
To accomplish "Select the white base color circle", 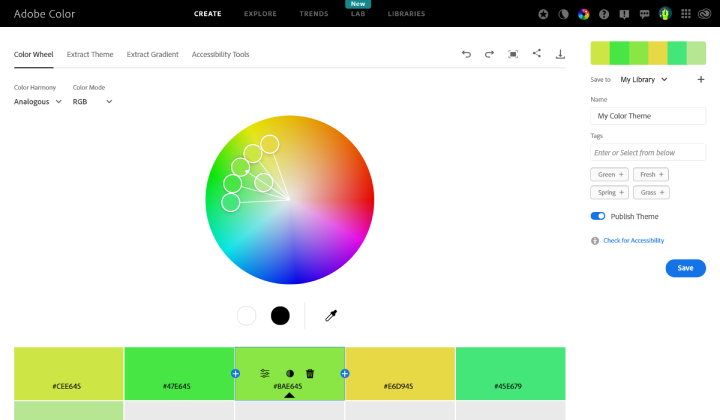I will click(x=247, y=316).
